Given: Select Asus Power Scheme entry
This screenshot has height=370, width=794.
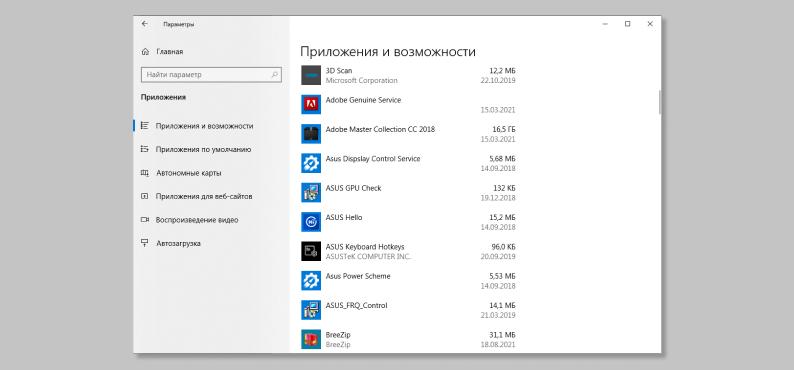Looking at the screenshot, I should coord(358,276).
